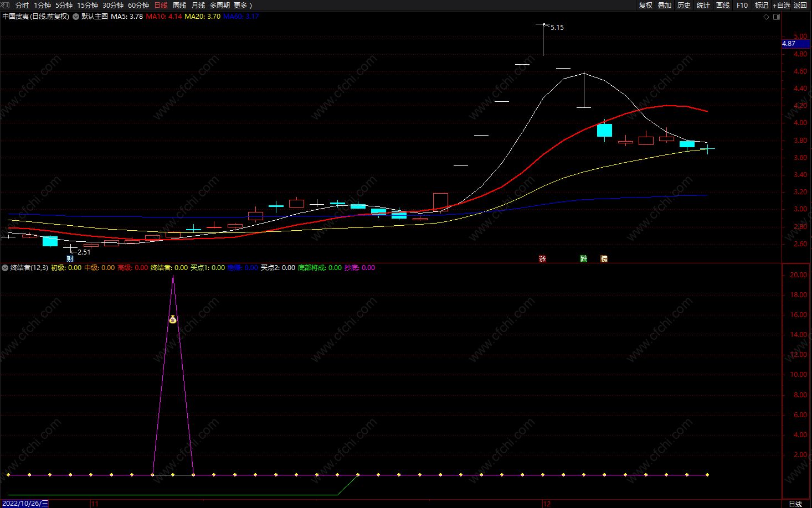Open the 终结者 indicator dropdown arrow
Screen dimensions: 812x508
tap(5, 268)
